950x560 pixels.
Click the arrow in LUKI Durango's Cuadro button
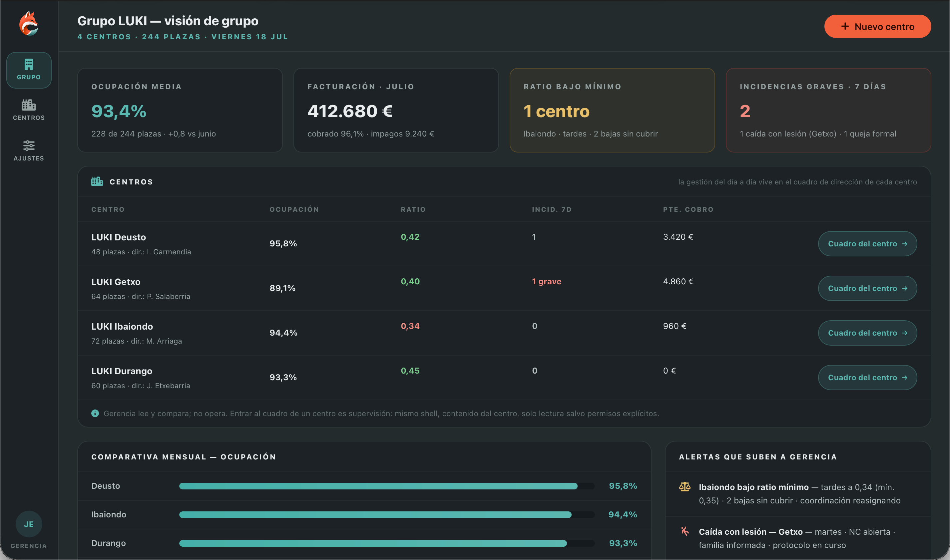(905, 378)
